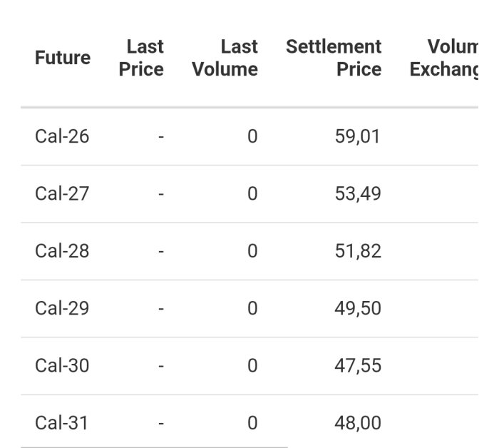
Task: Click the Cal-28 future label
Action: [x=62, y=251]
